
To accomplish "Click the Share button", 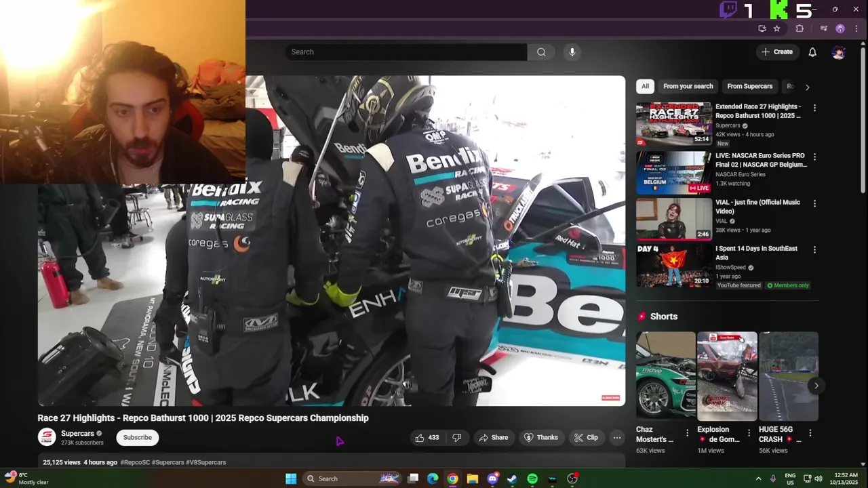I will [x=493, y=438].
